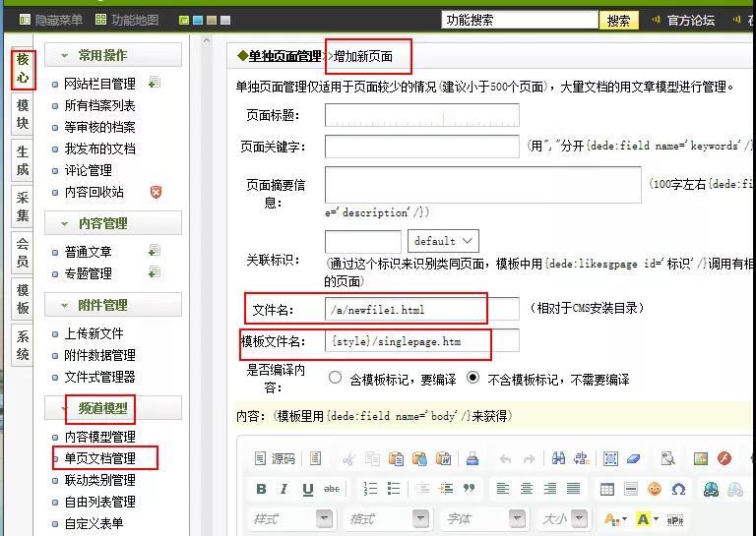This screenshot has width=756, height=536.
Task: Switch to the 核心 side tab
Action: click(23, 69)
